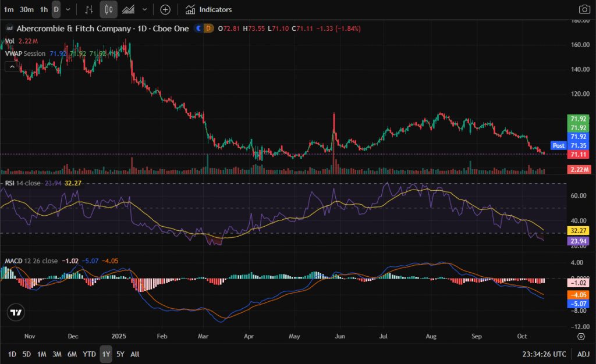Select the 5Y date range tab

(x=120, y=354)
